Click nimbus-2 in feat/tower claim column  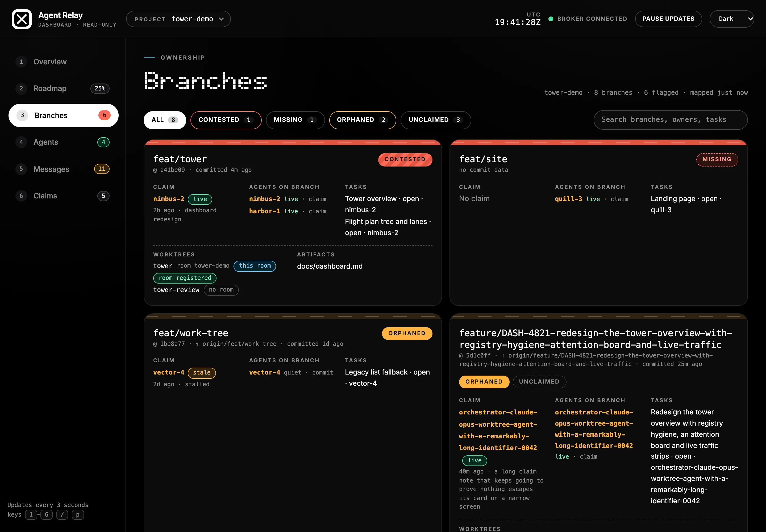tap(169, 199)
